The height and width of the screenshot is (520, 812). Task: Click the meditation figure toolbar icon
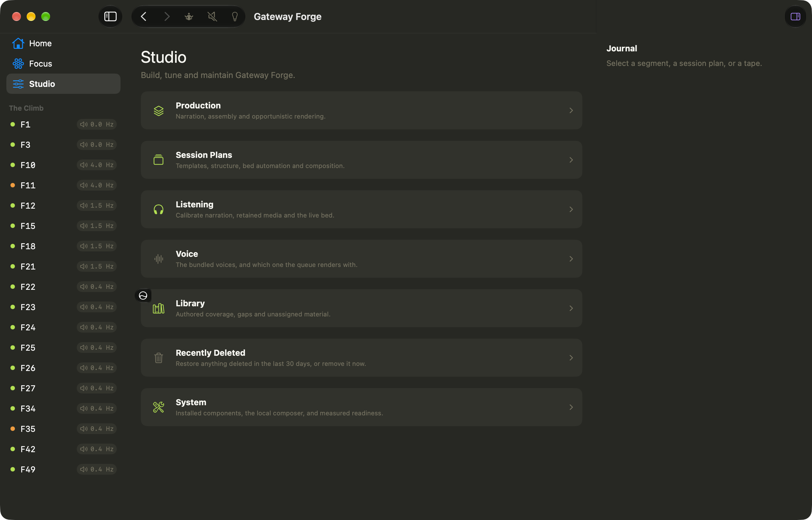coord(189,16)
